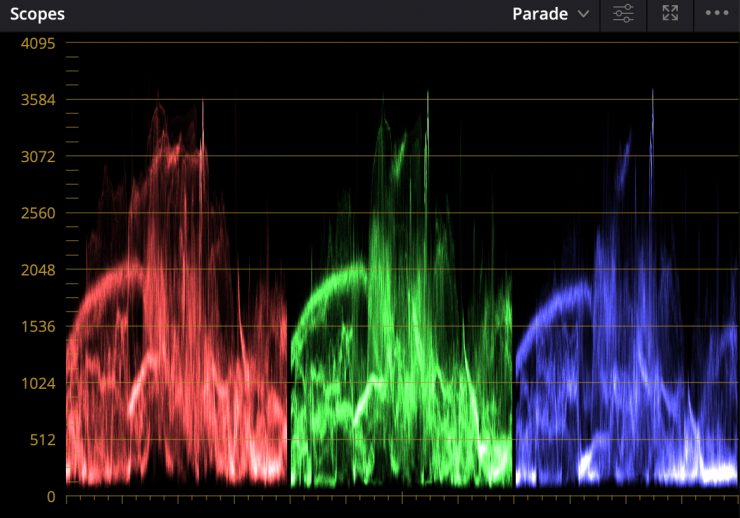Expand the scopes panel to a floating window
740x518 pixels.
670,14
